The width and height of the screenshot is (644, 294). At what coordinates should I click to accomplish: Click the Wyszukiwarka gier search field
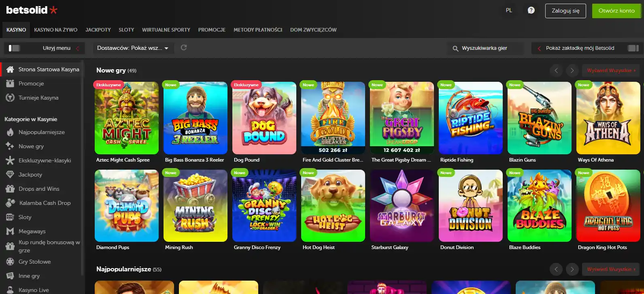tap(485, 48)
